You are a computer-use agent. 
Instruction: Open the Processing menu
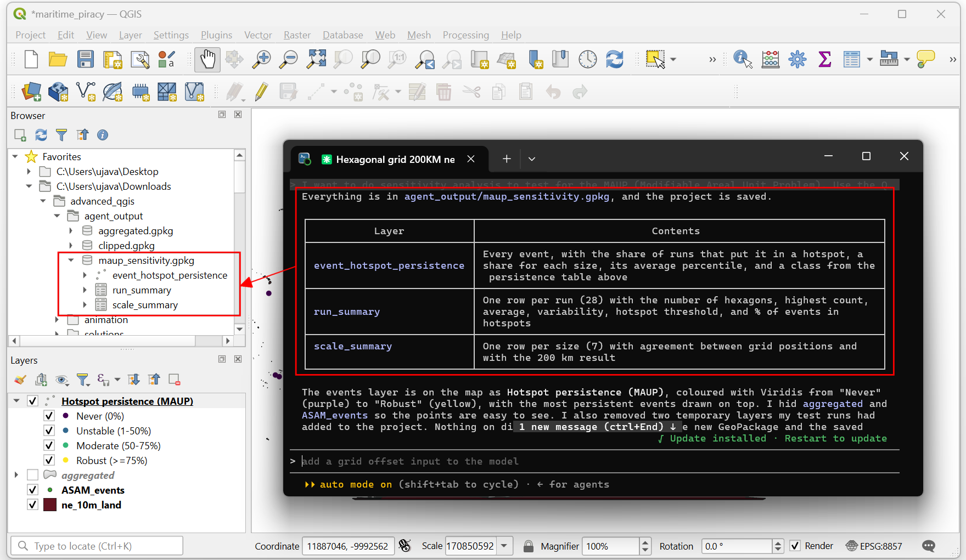tap(465, 35)
